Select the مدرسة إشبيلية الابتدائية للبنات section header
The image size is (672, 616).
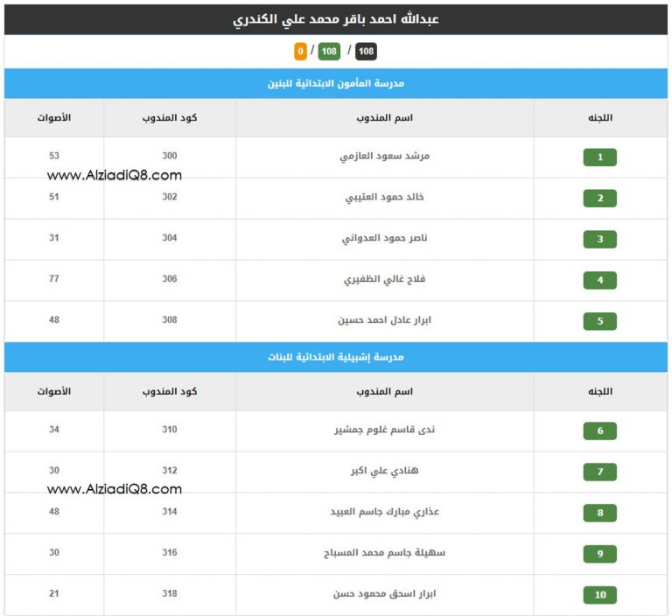pos(335,358)
